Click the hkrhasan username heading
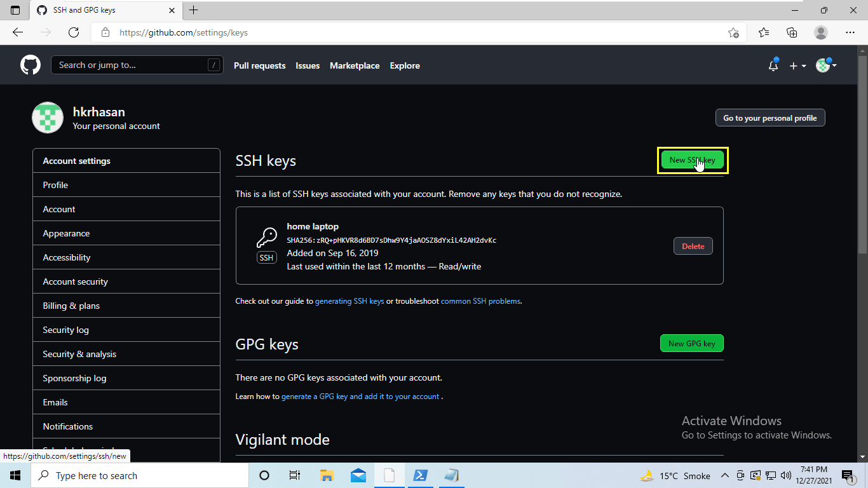868x488 pixels. point(98,112)
